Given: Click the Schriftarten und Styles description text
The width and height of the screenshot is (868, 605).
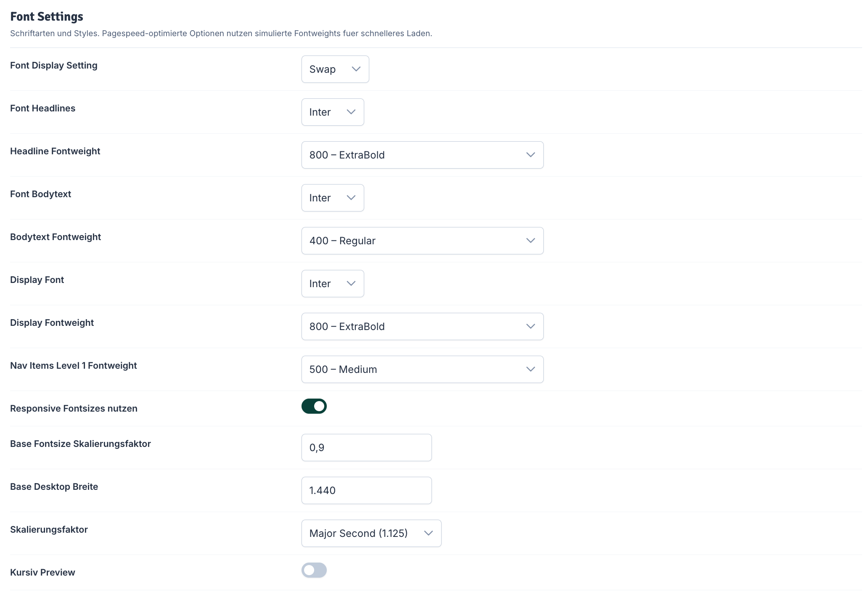Looking at the screenshot, I should tap(221, 34).
